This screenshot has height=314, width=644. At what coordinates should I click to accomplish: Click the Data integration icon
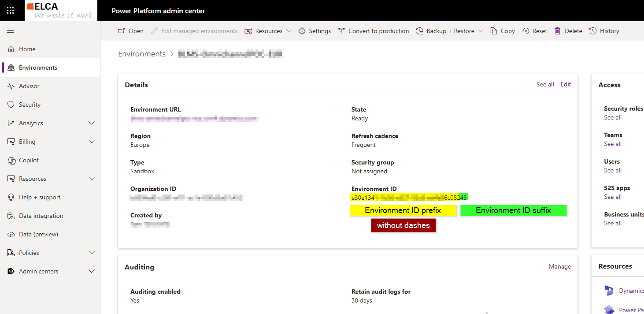click(11, 216)
